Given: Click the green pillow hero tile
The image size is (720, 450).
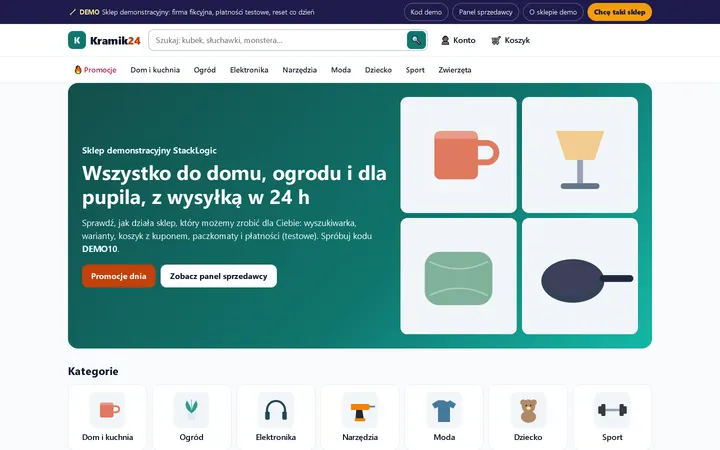Looking at the screenshot, I should pyautogui.click(x=458, y=276).
